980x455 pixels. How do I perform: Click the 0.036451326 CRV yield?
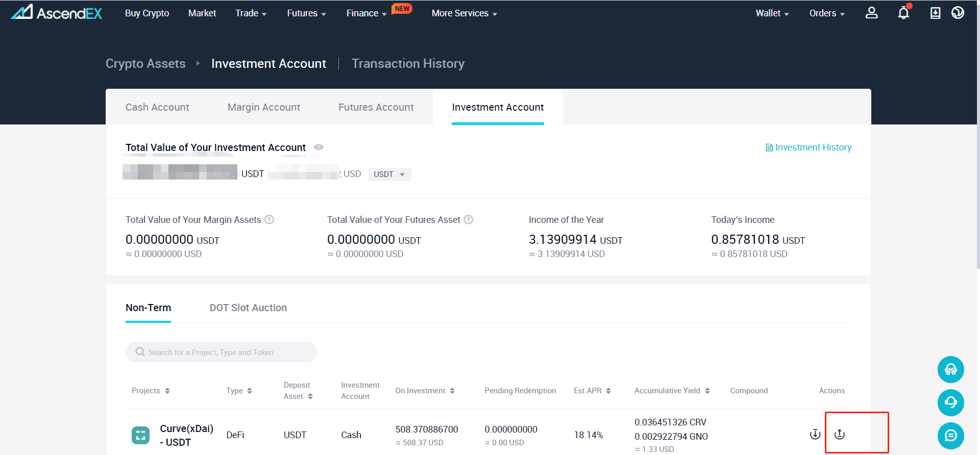click(x=671, y=422)
